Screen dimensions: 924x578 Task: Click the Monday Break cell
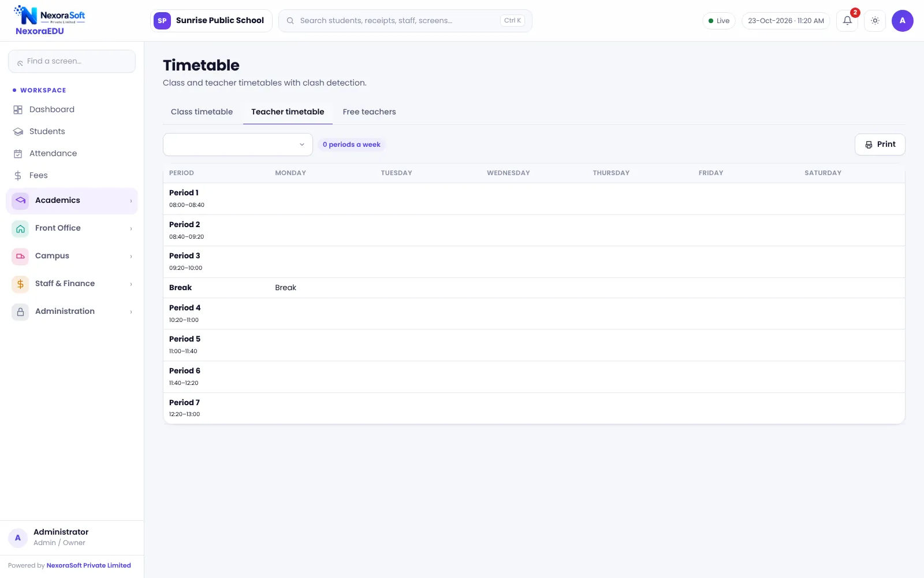(x=285, y=288)
